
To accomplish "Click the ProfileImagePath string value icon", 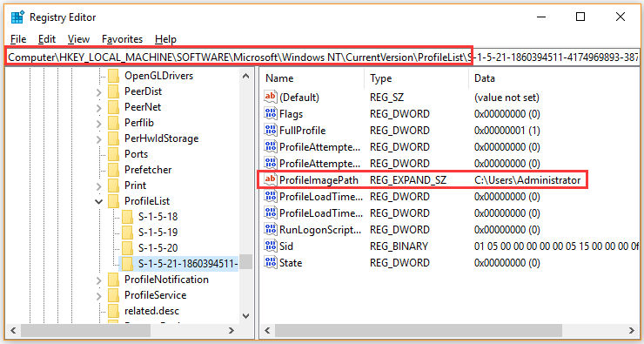I will (x=271, y=179).
